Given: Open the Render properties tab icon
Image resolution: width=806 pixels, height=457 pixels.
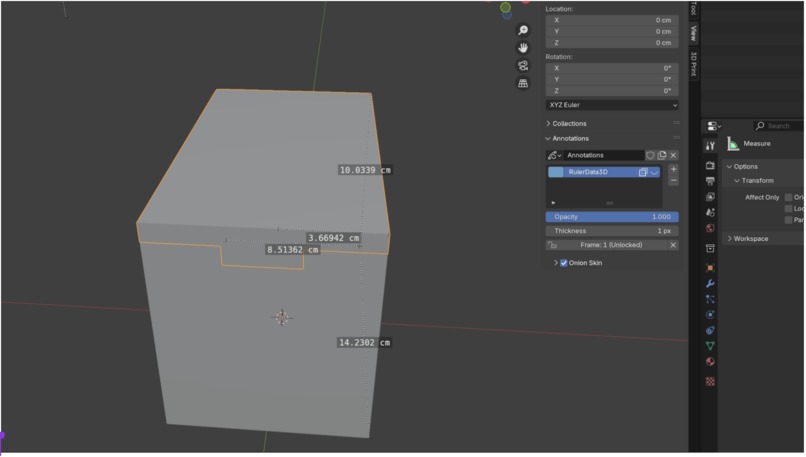Looking at the screenshot, I should pos(710,166).
